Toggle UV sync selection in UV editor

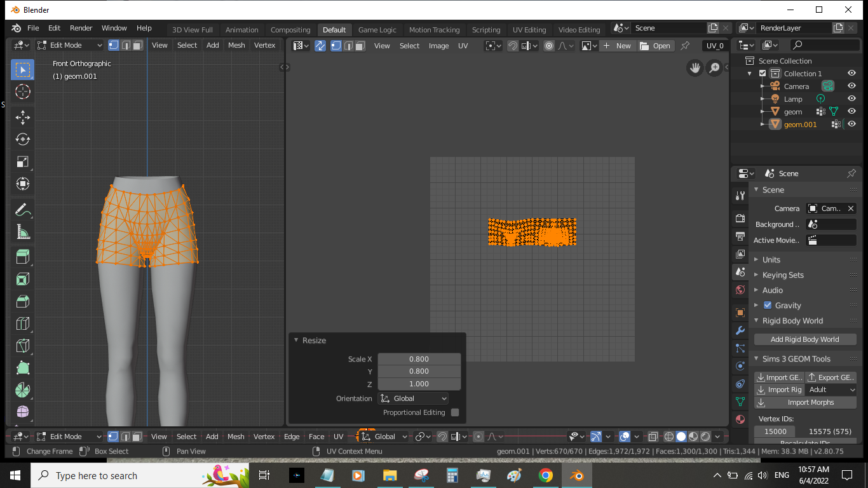320,46
